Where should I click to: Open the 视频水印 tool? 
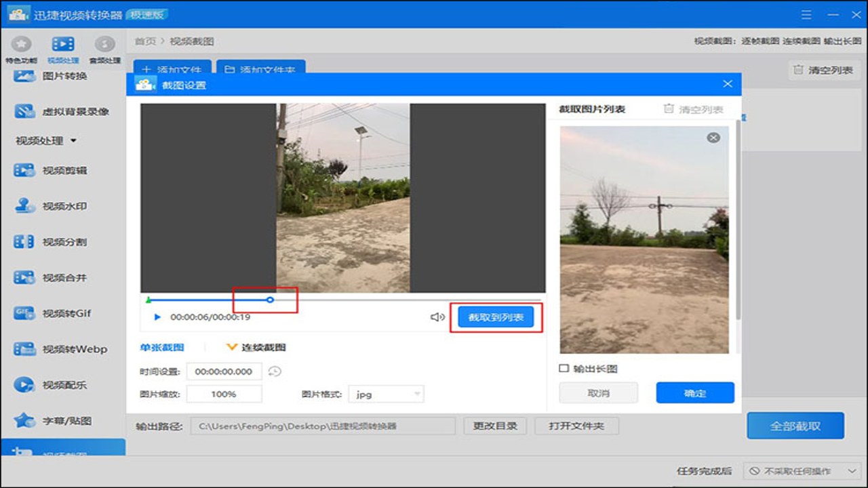51,206
